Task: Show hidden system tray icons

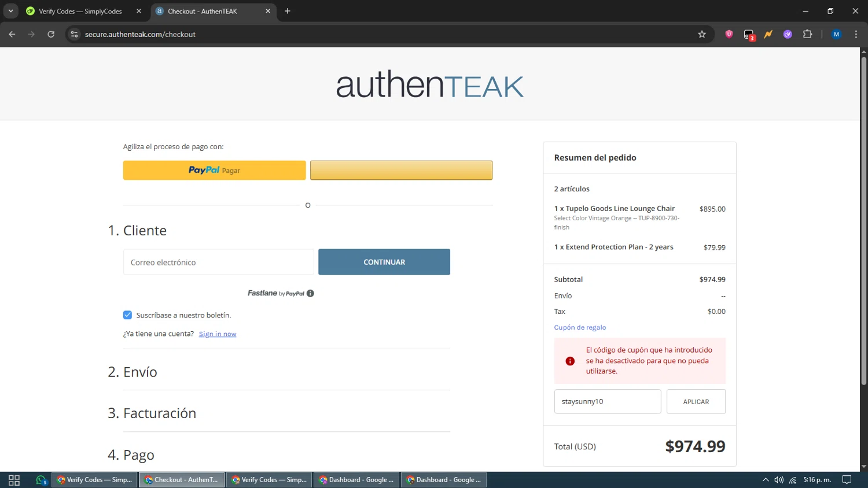Action: (765, 480)
